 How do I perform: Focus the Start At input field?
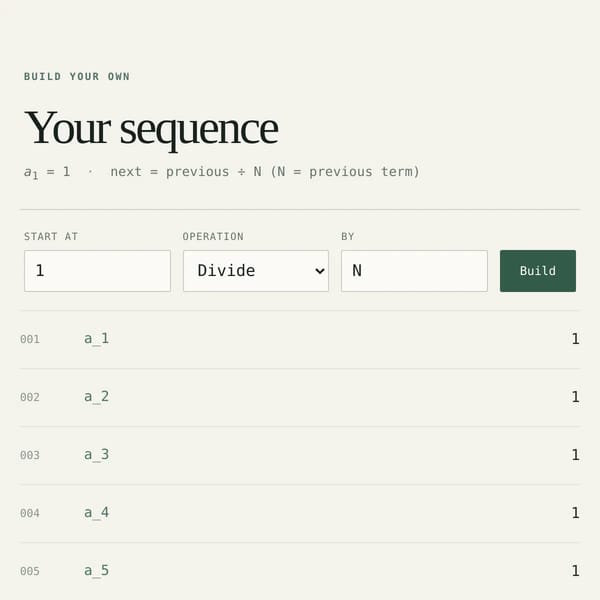tap(97, 271)
